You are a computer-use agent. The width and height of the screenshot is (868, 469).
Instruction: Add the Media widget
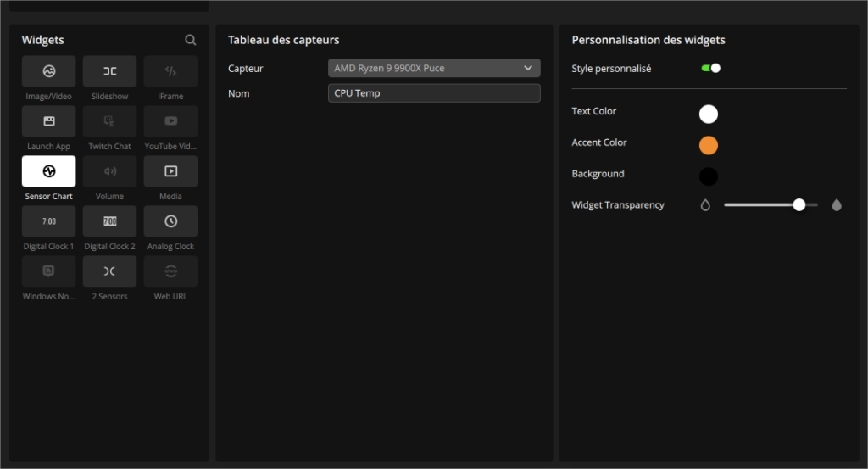(170, 171)
